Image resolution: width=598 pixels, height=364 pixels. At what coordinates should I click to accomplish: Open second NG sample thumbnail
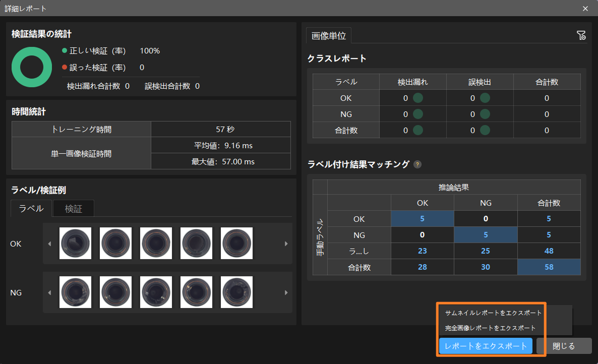tap(115, 292)
